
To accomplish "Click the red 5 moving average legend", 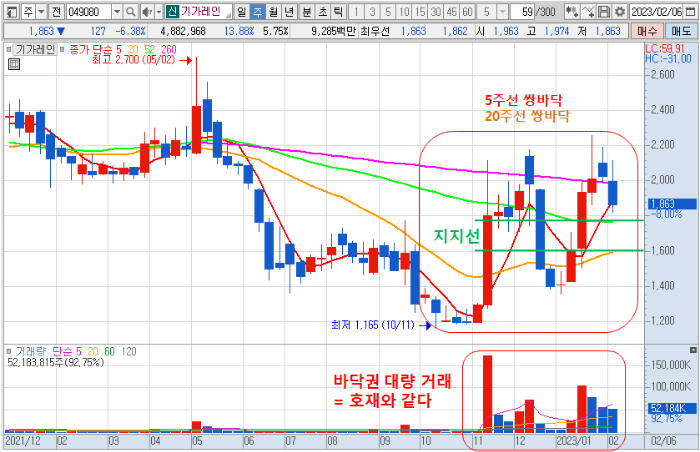I will 119,49.
